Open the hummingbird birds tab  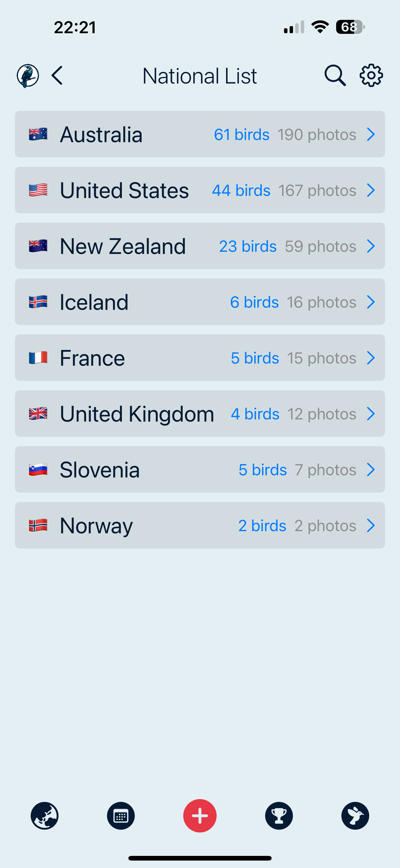(x=355, y=816)
